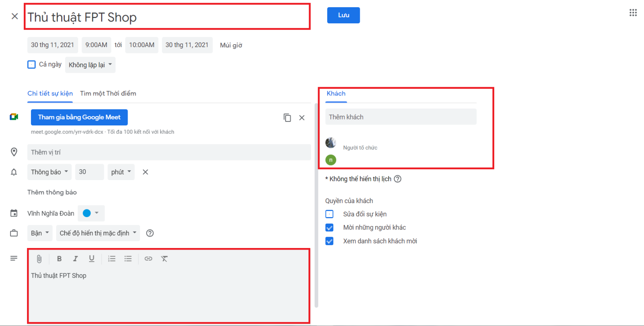This screenshot has width=644, height=326.
Task: Enable Sửa đổi sự kiện guest permission
Action: tap(329, 214)
